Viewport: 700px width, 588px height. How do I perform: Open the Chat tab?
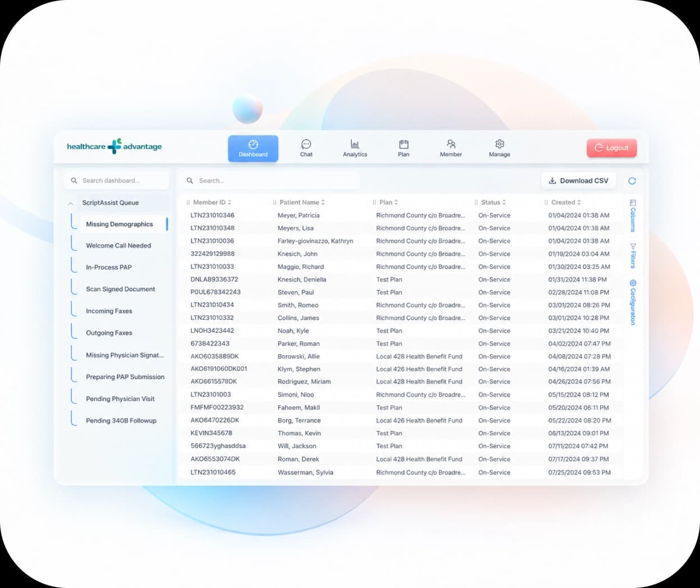(306, 149)
